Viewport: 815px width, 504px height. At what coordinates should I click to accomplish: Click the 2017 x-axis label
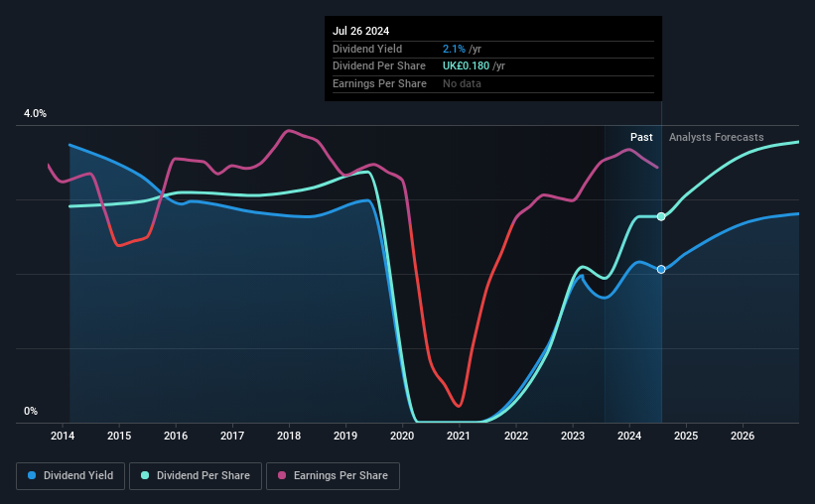pyautogui.click(x=232, y=436)
